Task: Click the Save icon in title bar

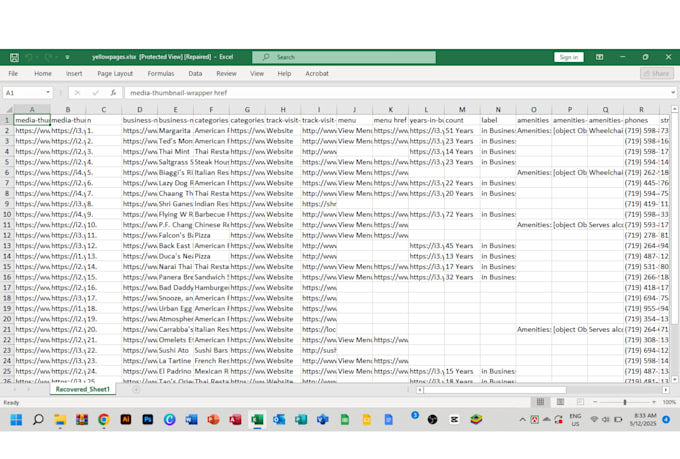Action: [14, 57]
